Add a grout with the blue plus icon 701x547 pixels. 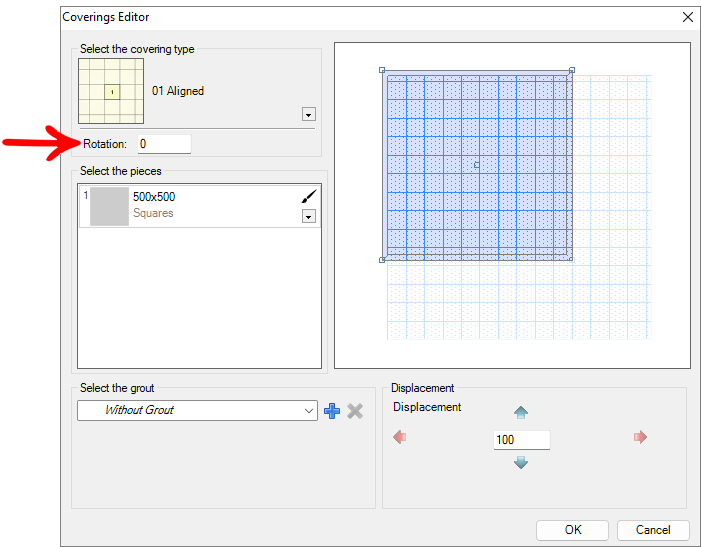point(332,411)
